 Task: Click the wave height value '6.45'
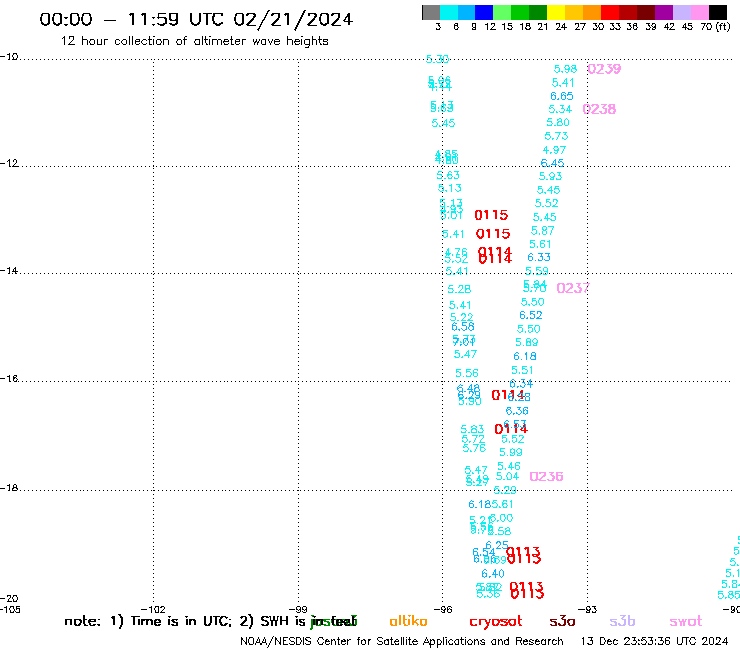pyautogui.click(x=552, y=163)
